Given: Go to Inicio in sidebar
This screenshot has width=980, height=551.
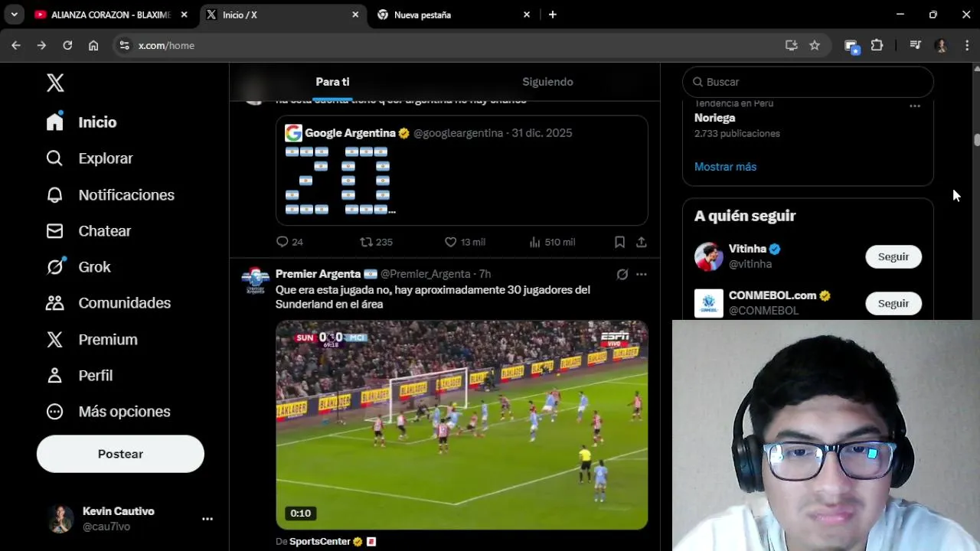Looking at the screenshot, I should click(82, 122).
